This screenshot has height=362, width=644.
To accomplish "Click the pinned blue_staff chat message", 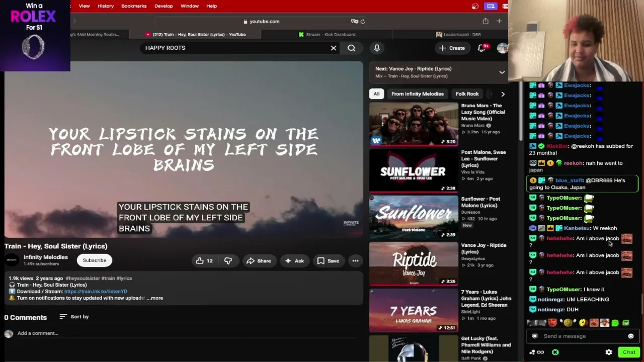I will [x=583, y=184].
